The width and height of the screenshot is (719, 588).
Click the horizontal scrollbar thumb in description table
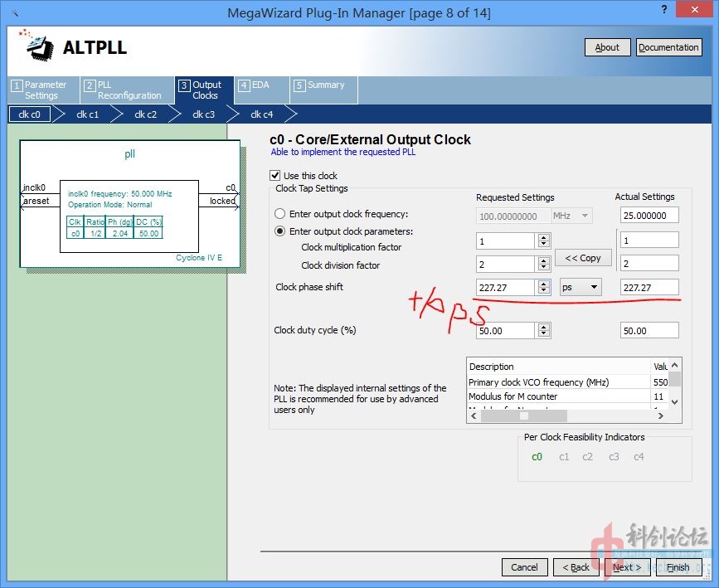click(x=523, y=416)
